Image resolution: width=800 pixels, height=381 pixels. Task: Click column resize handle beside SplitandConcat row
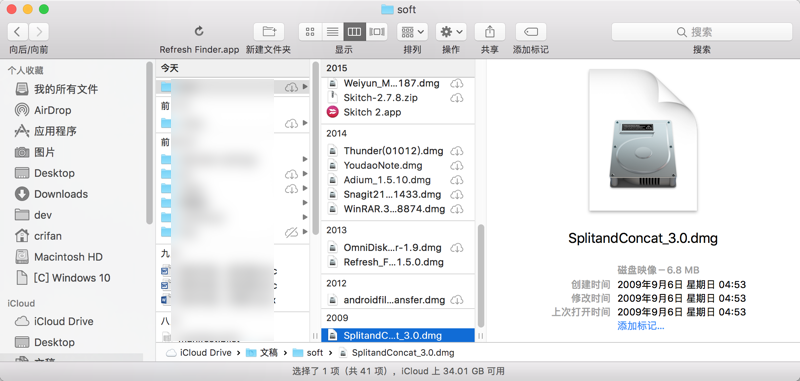(480, 336)
